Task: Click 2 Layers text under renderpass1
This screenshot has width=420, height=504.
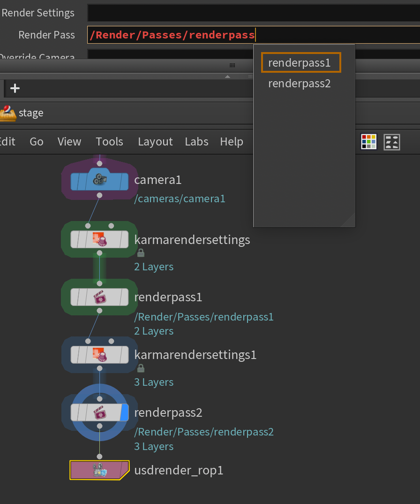Action: 154,331
